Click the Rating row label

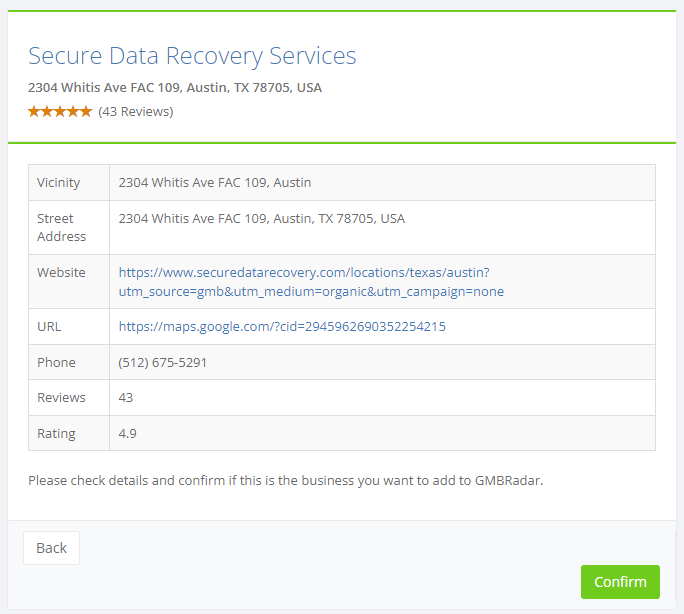point(56,433)
